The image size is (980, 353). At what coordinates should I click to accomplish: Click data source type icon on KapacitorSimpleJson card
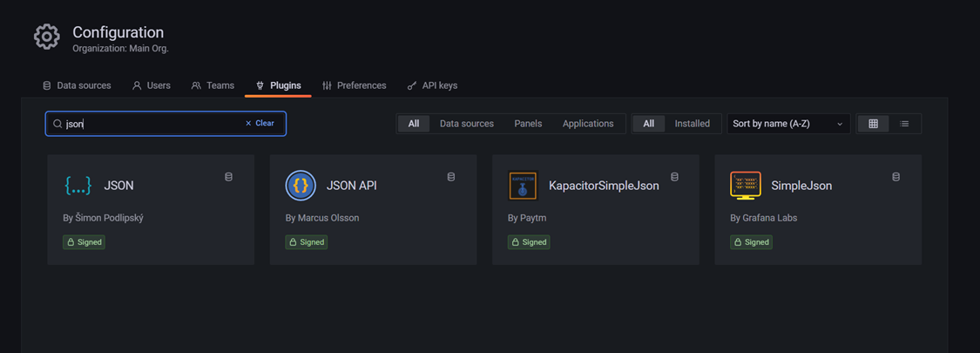673,177
